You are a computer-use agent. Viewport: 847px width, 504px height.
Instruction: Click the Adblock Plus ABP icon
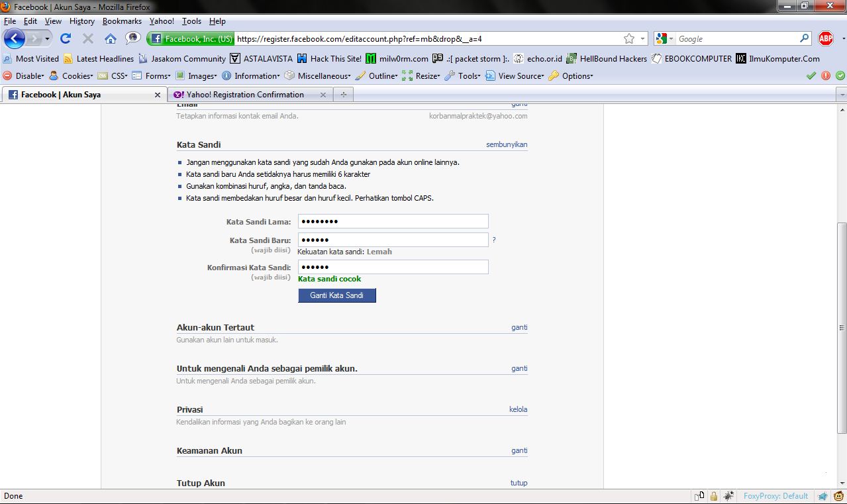pyautogui.click(x=825, y=38)
